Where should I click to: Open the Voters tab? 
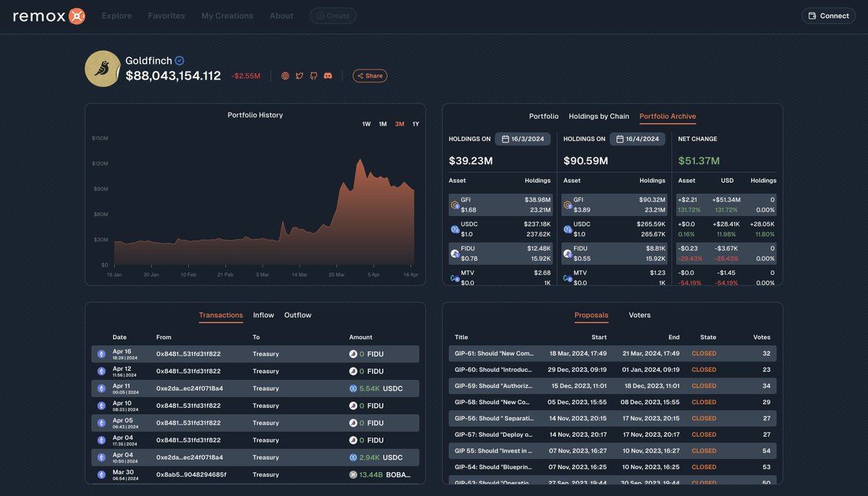click(639, 315)
